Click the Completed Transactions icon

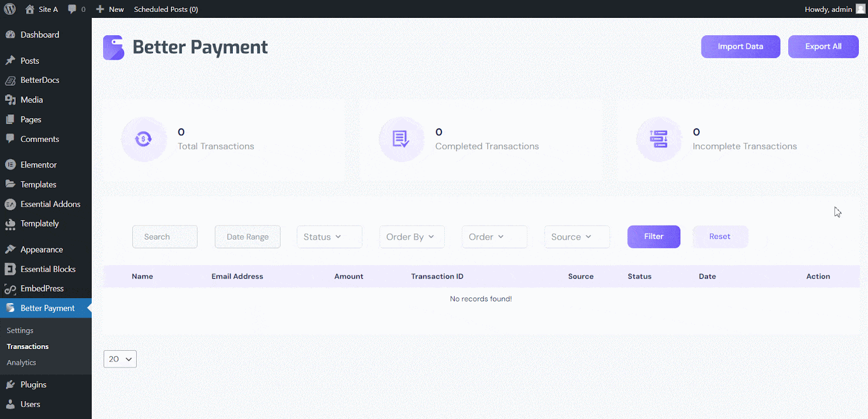coord(401,139)
